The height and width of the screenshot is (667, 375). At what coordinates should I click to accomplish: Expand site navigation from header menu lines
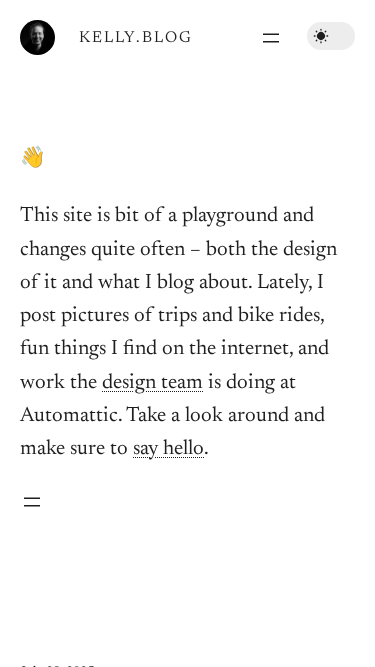(271, 38)
